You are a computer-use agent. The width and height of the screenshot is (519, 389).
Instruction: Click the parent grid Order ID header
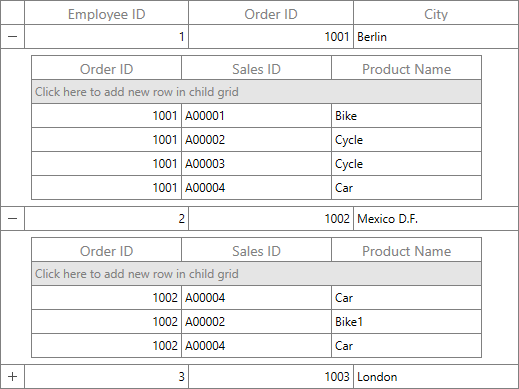coord(271,14)
